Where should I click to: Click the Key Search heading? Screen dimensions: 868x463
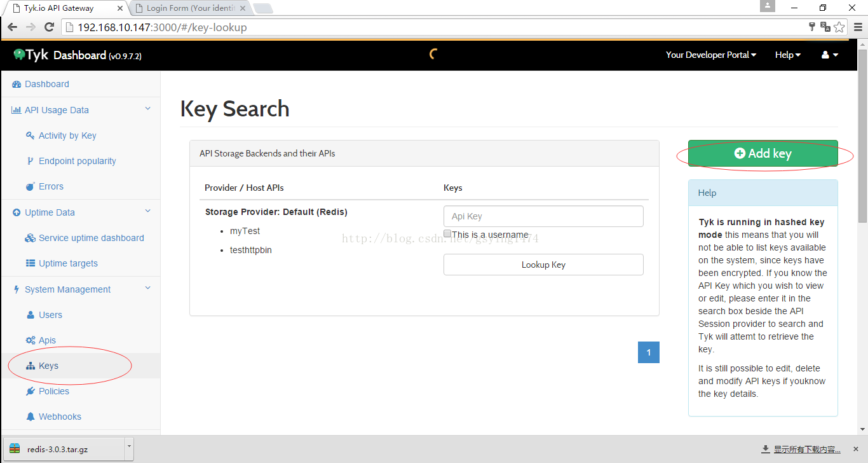[234, 109]
